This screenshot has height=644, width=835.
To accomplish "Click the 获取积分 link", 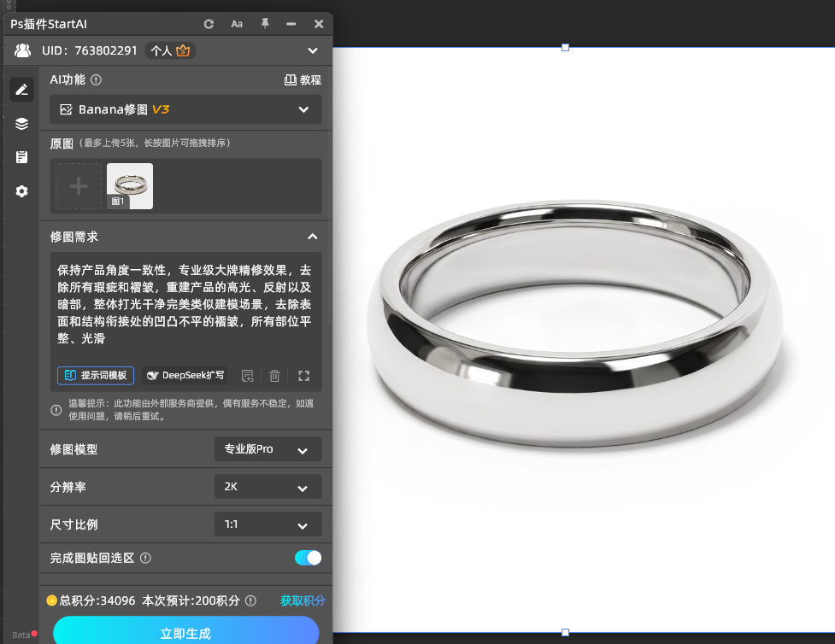I will 303,600.
